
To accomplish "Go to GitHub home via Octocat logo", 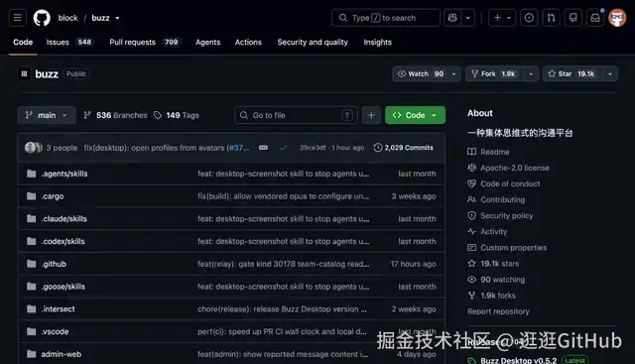I will (42, 18).
